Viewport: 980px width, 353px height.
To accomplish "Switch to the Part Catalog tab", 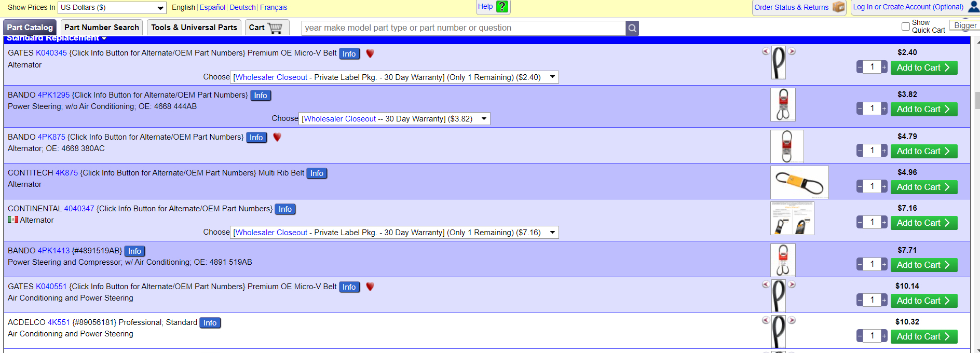I will 30,28.
